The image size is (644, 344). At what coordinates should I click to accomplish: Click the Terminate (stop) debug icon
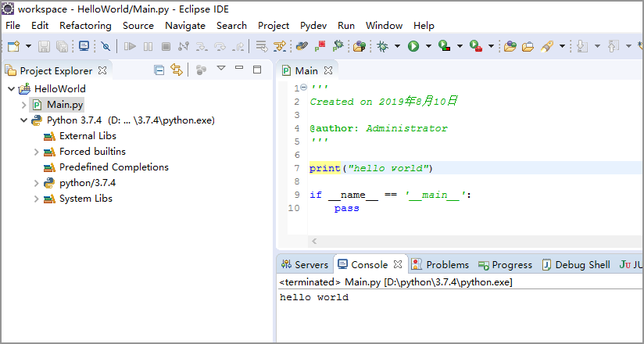(x=166, y=46)
